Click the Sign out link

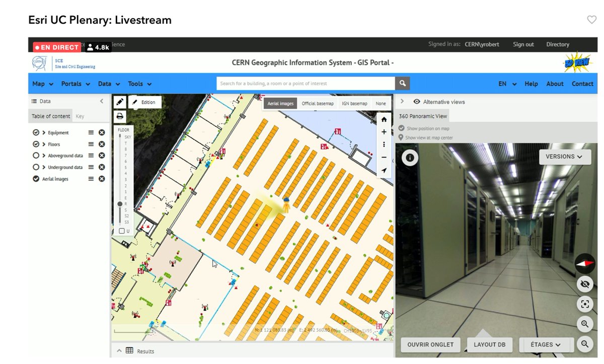pyautogui.click(x=523, y=44)
